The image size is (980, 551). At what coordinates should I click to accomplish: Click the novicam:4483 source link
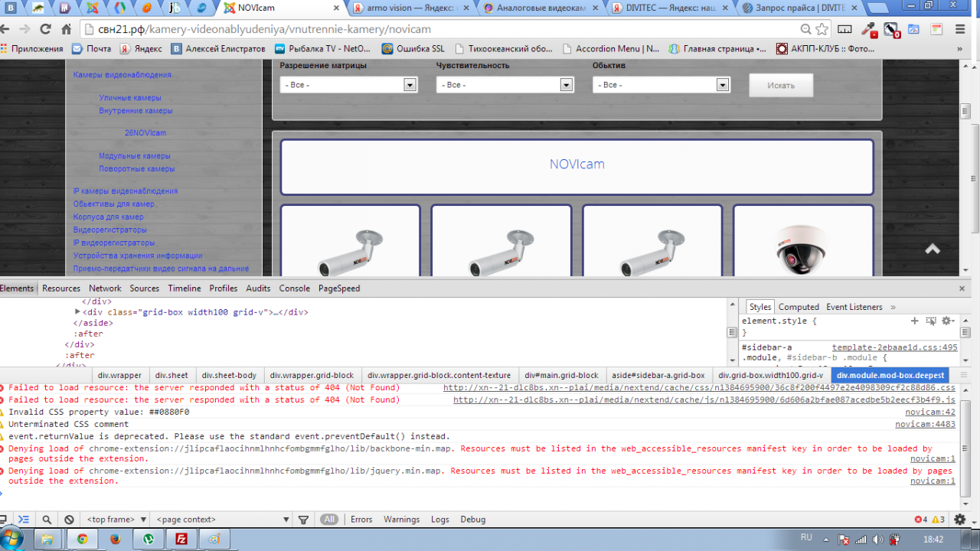926,424
